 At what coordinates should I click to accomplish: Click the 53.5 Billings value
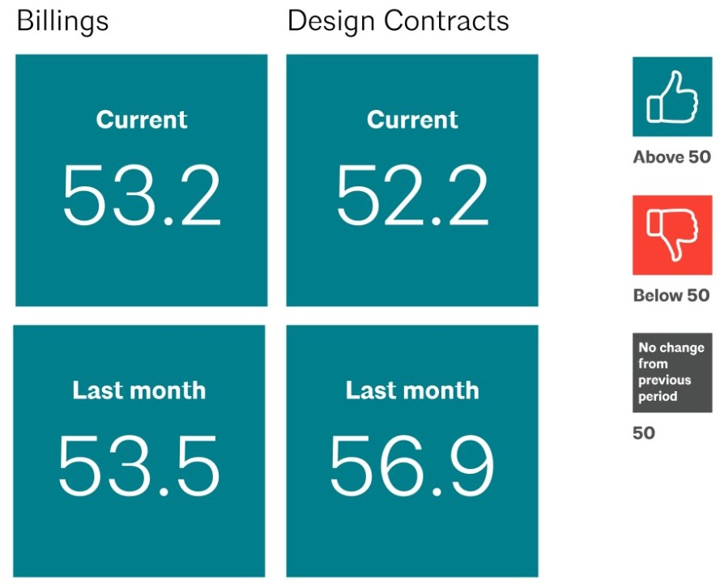139,467
